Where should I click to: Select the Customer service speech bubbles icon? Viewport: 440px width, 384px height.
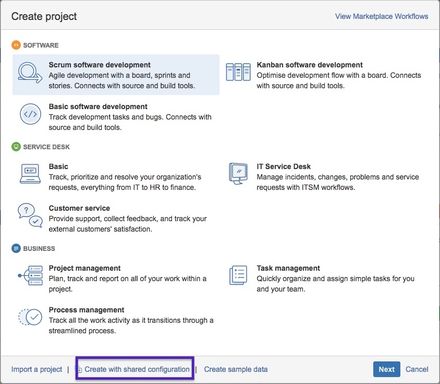[30, 215]
